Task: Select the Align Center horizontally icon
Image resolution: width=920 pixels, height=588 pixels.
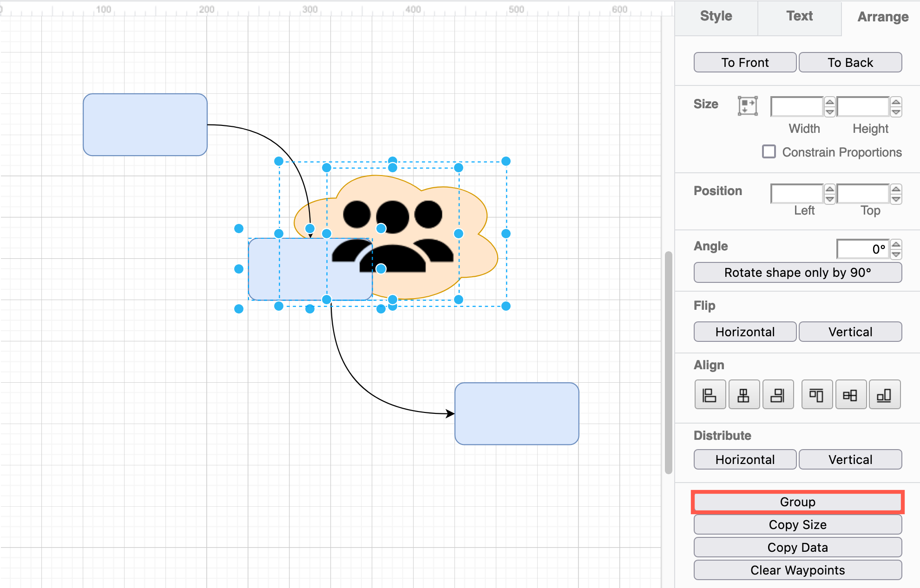Action: [744, 394]
